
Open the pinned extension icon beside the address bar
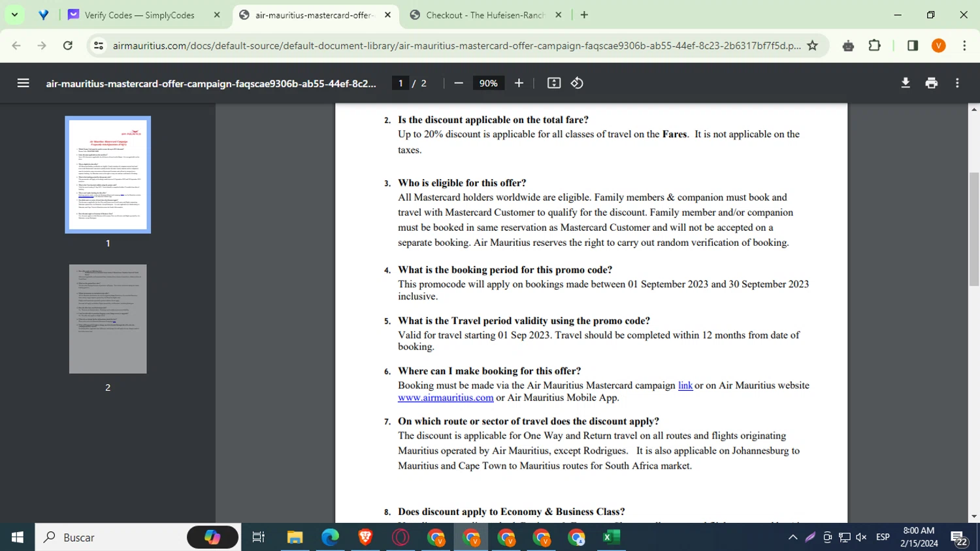click(848, 46)
